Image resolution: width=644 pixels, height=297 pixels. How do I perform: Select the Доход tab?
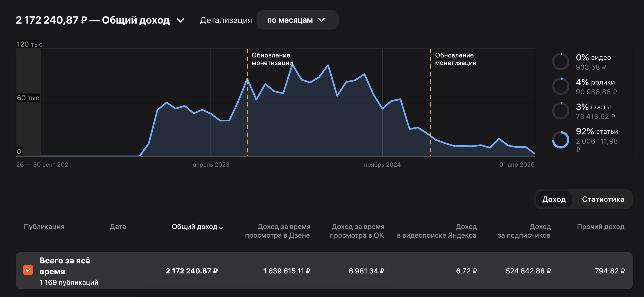pyautogui.click(x=554, y=199)
